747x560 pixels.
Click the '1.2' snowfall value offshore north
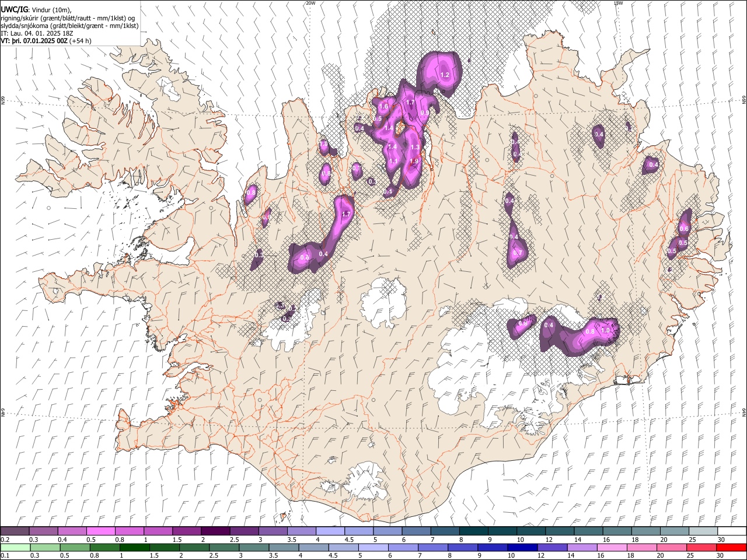445,75
